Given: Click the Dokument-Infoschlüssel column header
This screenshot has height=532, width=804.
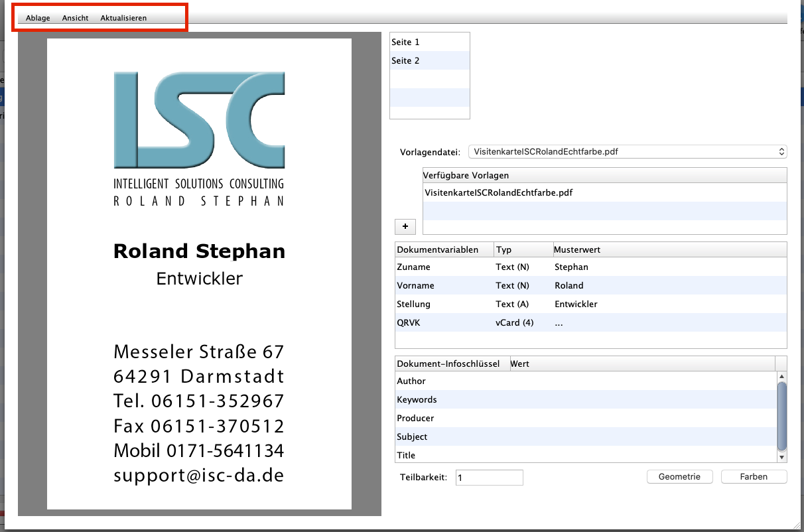Looking at the screenshot, I should pyautogui.click(x=452, y=364).
